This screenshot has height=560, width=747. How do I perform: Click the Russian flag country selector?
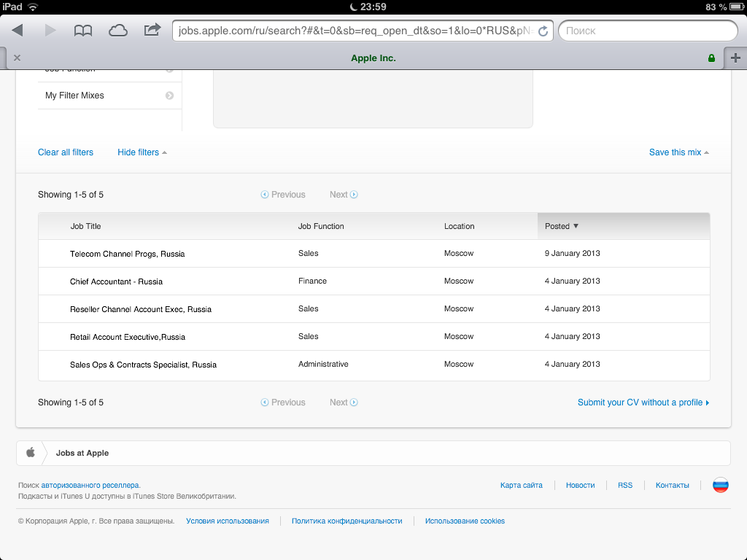pyautogui.click(x=720, y=485)
